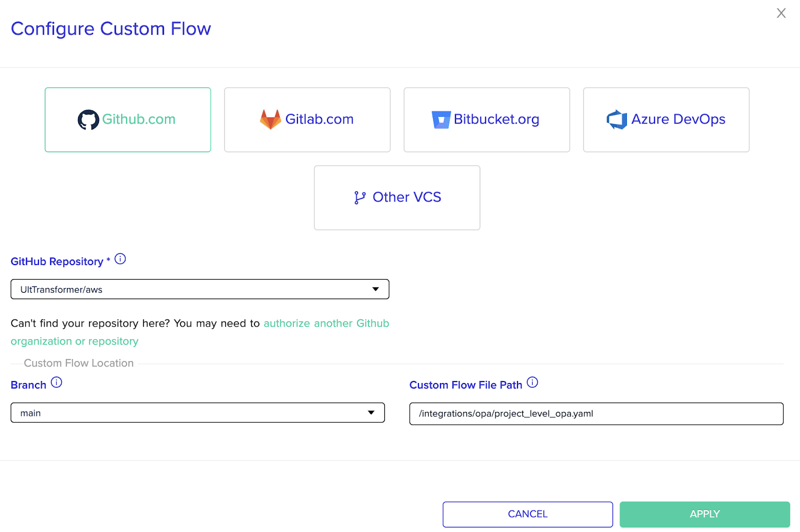Click the git branch icon beside Other VCS
The image size is (800, 532).
tap(359, 197)
